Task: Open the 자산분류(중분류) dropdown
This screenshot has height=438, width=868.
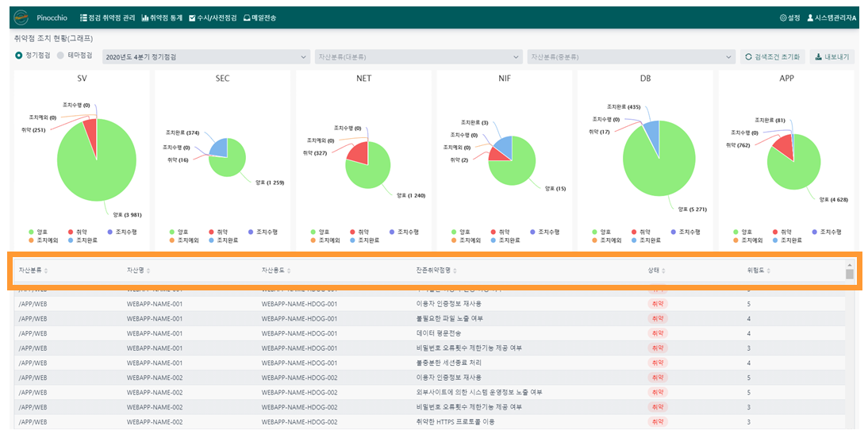Action: pyautogui.click(x=631, y=57)
